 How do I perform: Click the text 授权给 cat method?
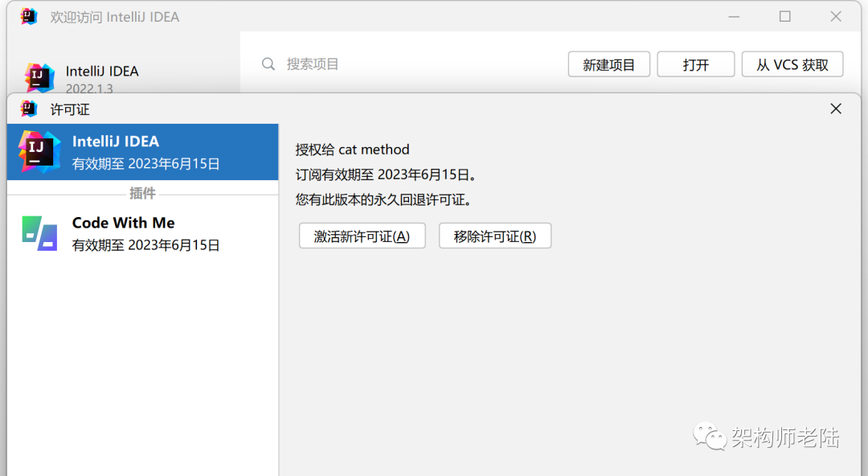pos(352,150)
